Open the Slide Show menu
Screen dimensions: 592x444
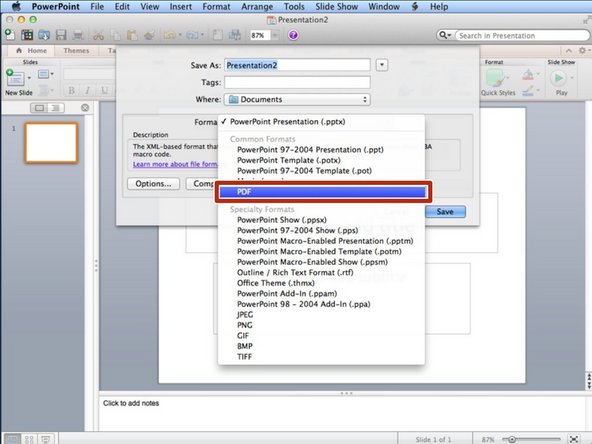click(x=336, y=6)
